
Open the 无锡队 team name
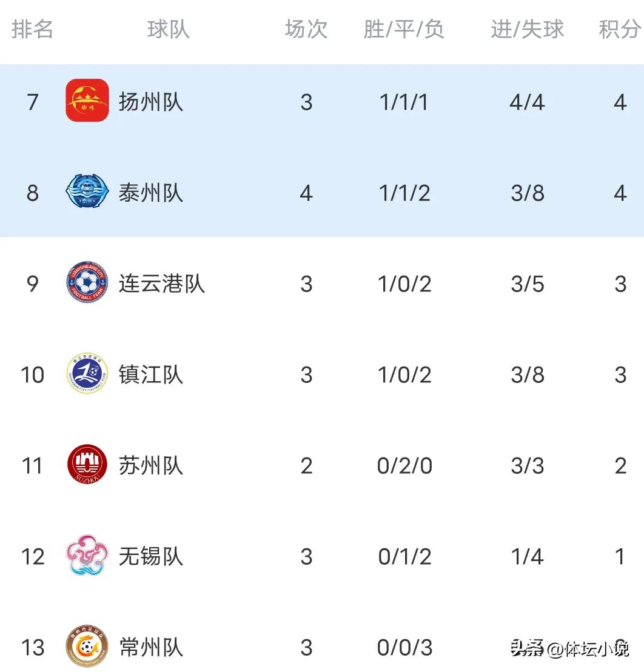[x=151, y=557]
